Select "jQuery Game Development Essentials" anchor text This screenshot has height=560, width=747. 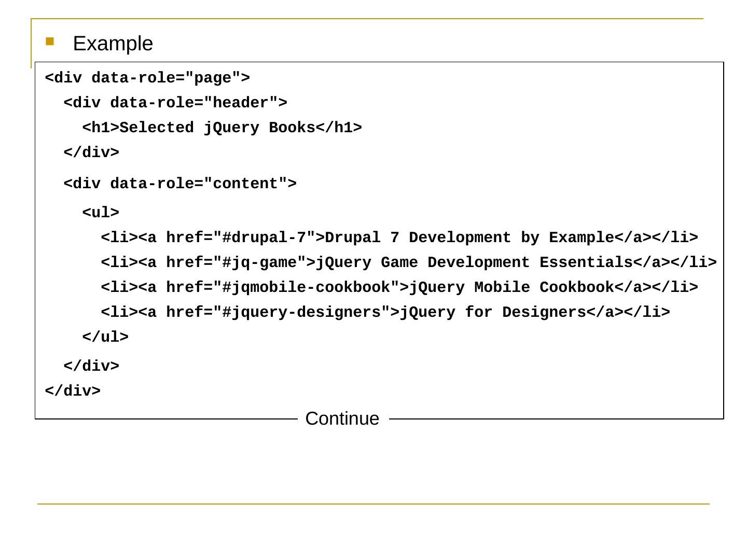click(474, 263)
